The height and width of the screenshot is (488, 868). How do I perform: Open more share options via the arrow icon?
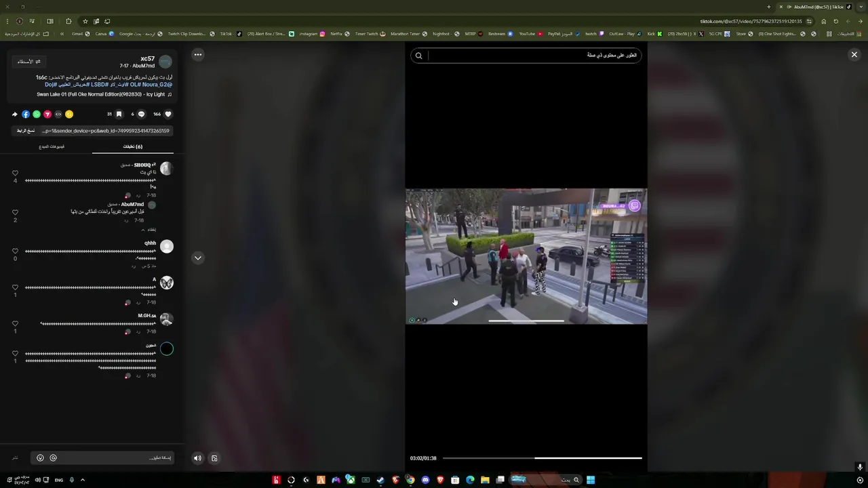(15, 114)
